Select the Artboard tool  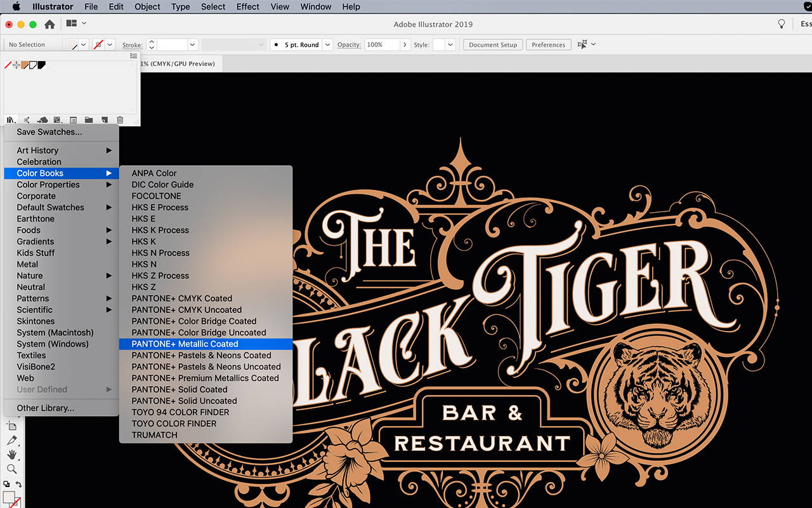(11, 425)
